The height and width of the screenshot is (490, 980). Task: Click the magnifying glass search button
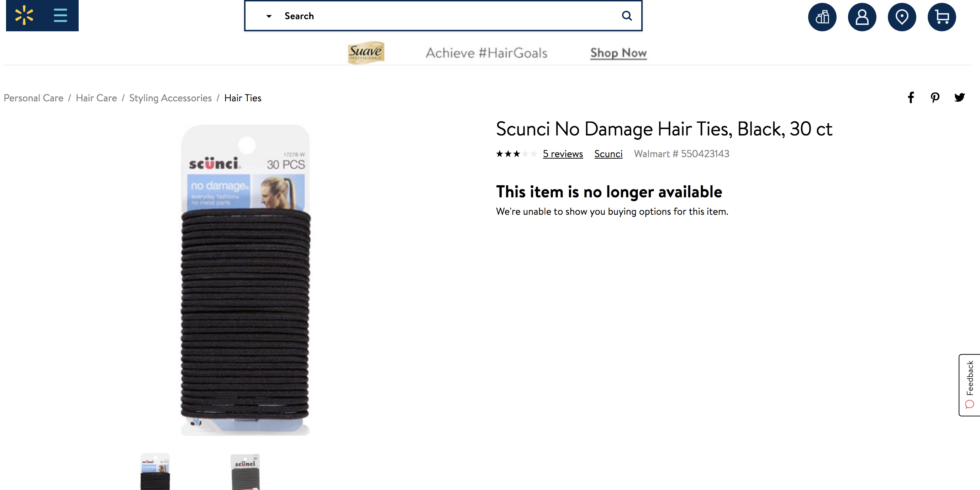(x=627, y=16)
